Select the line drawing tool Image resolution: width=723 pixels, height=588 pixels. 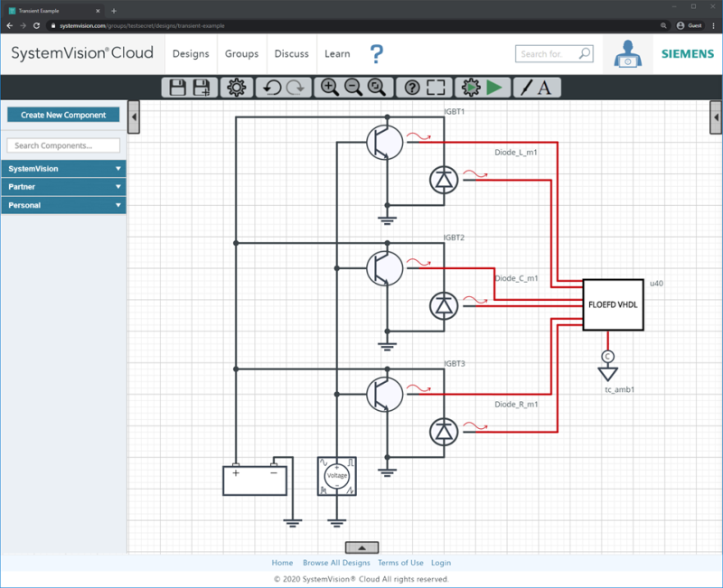(x=526, y=88)
